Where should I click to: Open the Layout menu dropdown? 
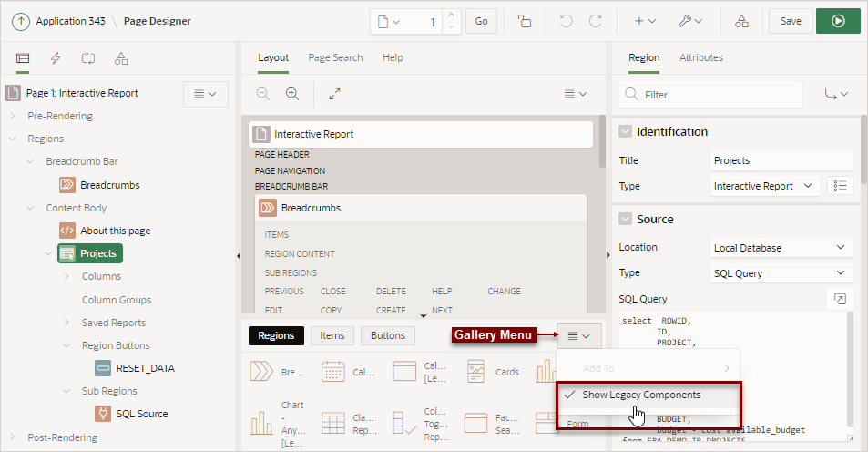coord(575,94)
